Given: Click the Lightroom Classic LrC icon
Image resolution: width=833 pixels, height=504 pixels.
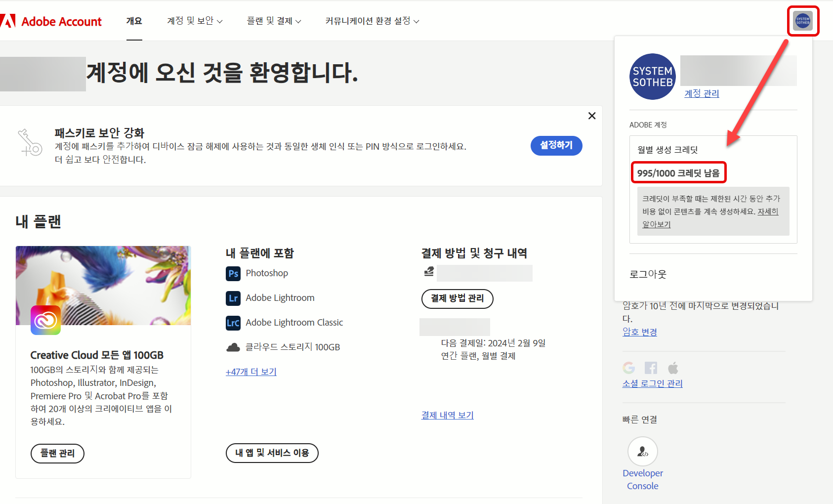Looking at the screenshot, I should click(x=233, y=323).
